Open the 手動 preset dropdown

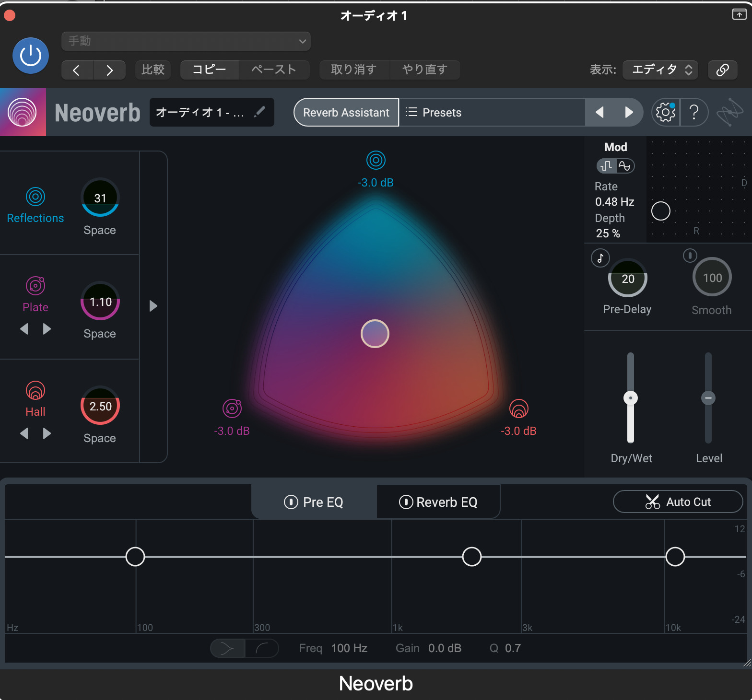point(186,41)
